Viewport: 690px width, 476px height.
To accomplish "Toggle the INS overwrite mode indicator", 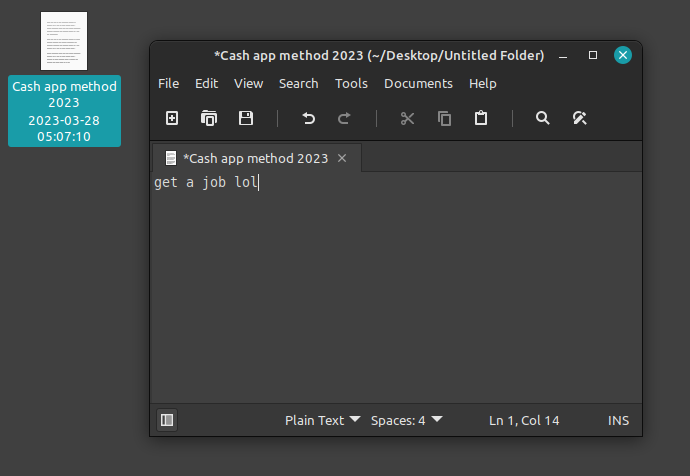I will 618,420.
